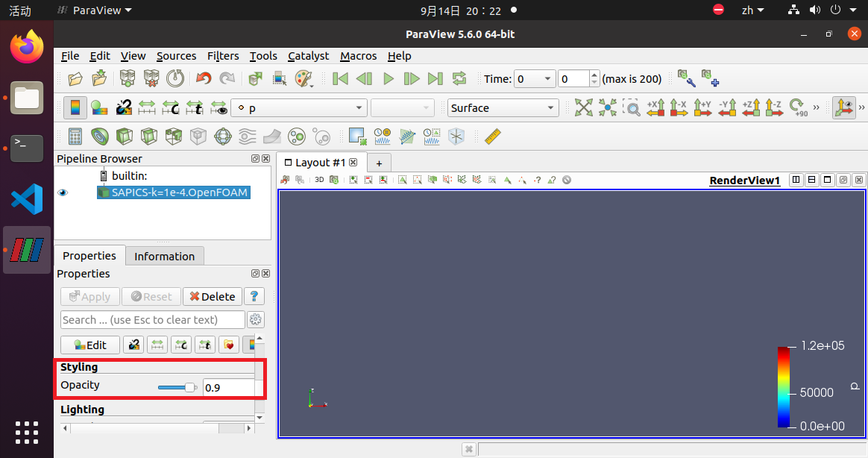
Task: Toggle visibility eye for SAPICS-k=1e-4.OpenFOAM
Action: pos(63,192)
